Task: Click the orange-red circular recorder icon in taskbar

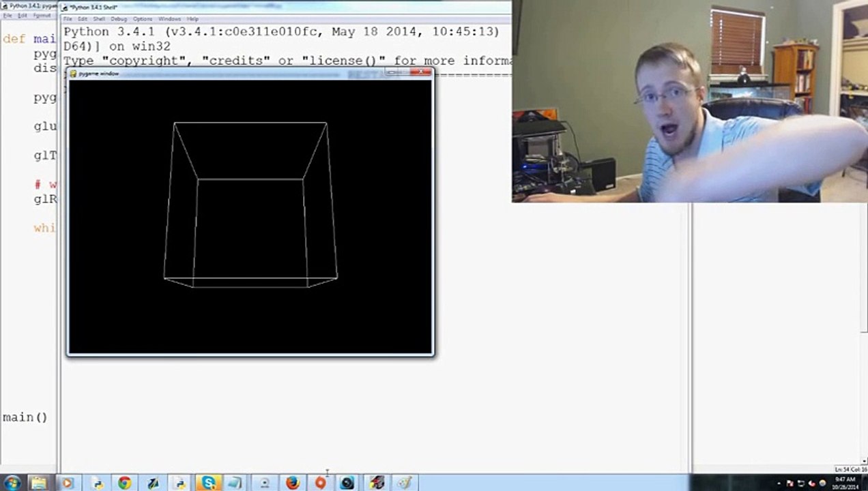Action: pos(320,483)
